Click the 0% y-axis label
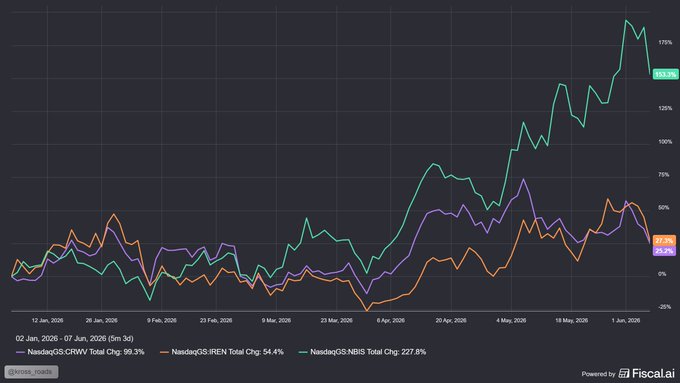The height and width of the screenshot is (383, 680). (x=662, y=274)
